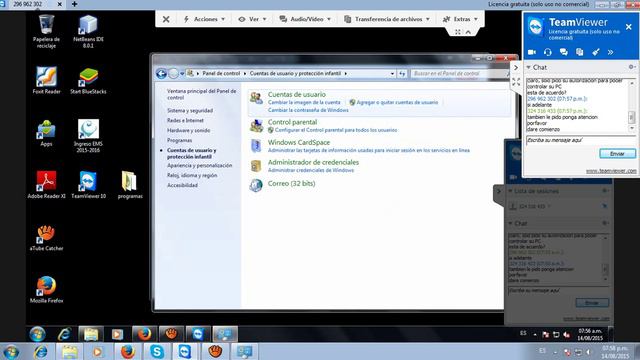This screenshot has width=640, height=360.
Task: Click Cambiar la contraseña de Windows
Action: point(308,110)
